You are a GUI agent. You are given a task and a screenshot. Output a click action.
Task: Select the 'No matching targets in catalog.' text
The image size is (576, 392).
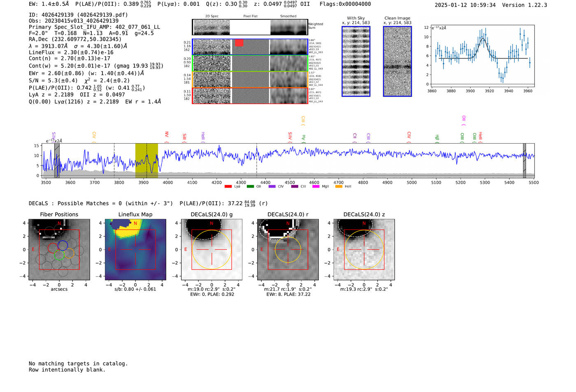pos(78,364)
